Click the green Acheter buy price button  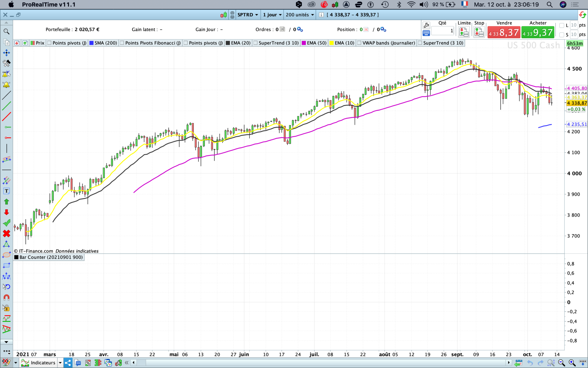pyautogui.click(x=537, y=32)
